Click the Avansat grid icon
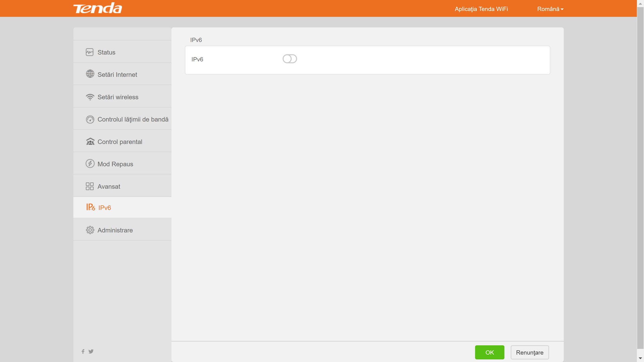 tap(90, 186)
